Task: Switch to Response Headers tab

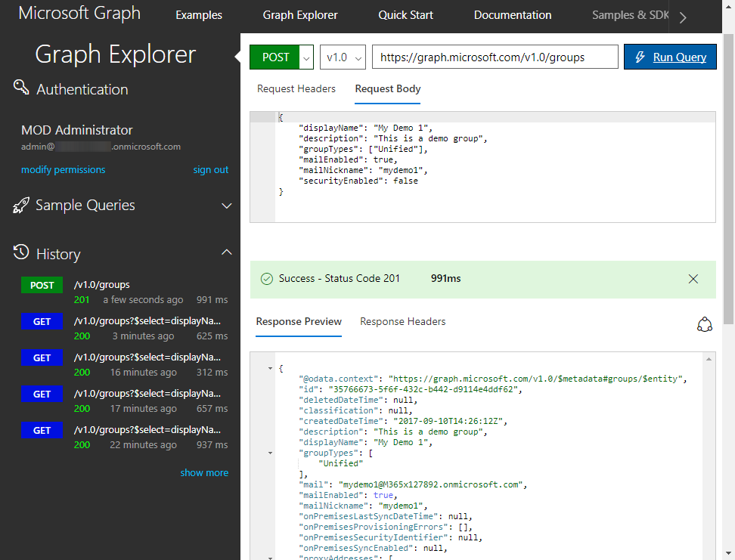Action: (x=402, y=322)
